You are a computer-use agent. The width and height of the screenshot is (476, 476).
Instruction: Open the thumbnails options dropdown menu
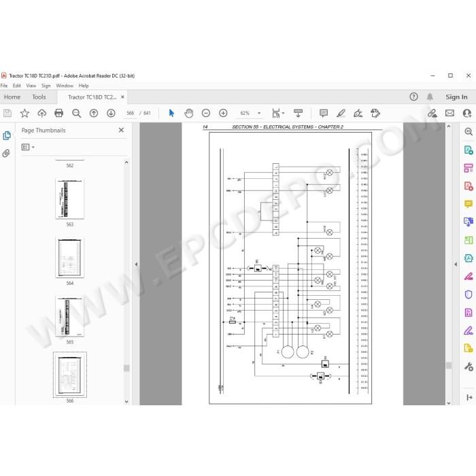28,147
